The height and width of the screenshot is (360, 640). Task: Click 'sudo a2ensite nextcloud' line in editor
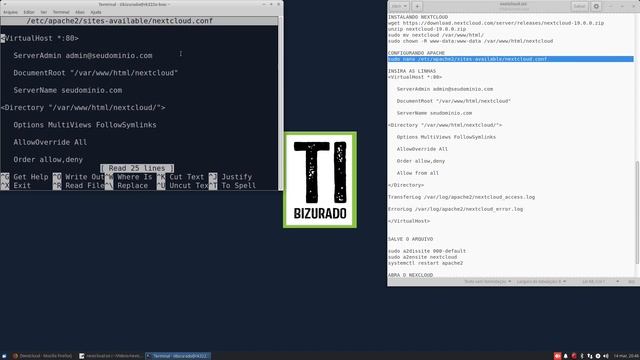(x=422, y=257)
